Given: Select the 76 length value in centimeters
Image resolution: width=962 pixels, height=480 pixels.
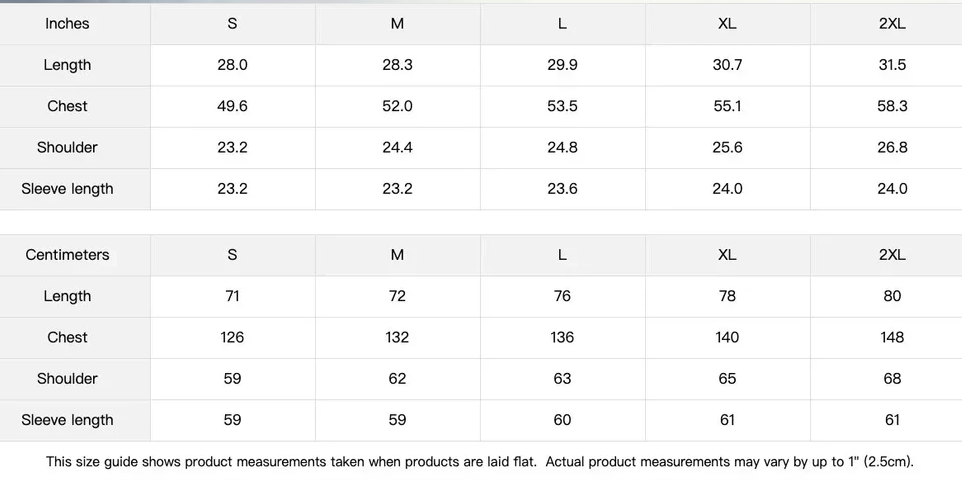Looking at the screenshot, I should pos(562,296).
